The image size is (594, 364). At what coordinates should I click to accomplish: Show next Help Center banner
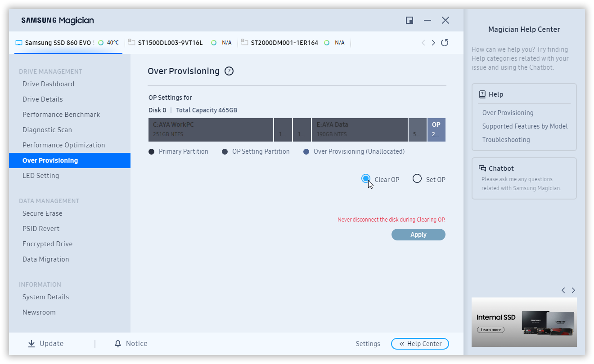pos(573,290)
